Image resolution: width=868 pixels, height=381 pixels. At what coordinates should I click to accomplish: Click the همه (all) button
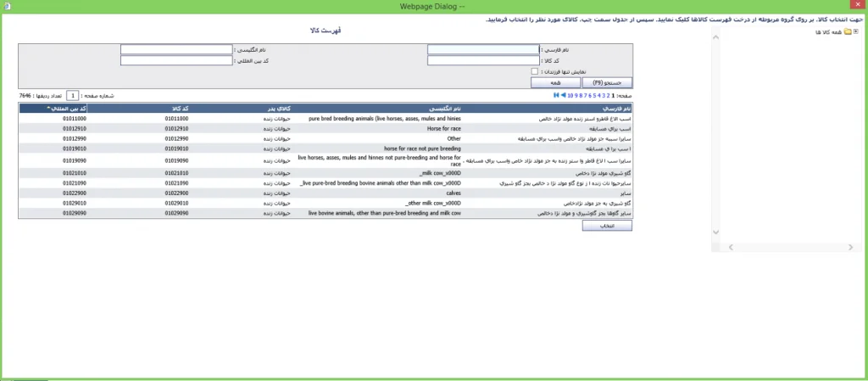[x=556, y=82]
